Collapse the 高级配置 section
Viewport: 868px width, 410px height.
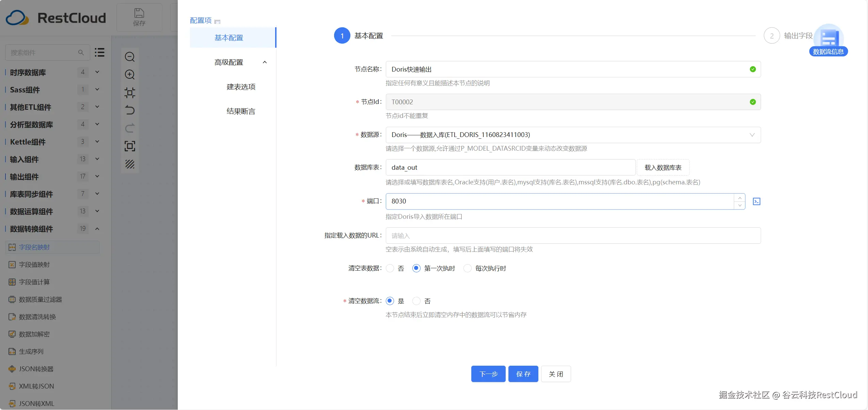click(265, 62)
